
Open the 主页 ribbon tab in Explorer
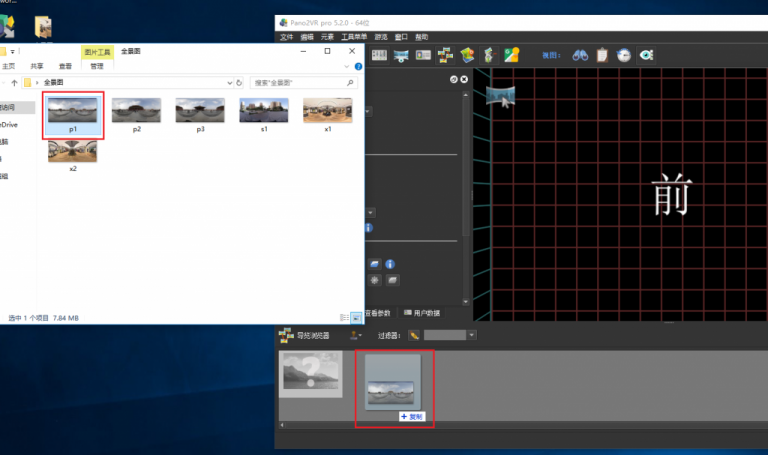pos(8,66)
